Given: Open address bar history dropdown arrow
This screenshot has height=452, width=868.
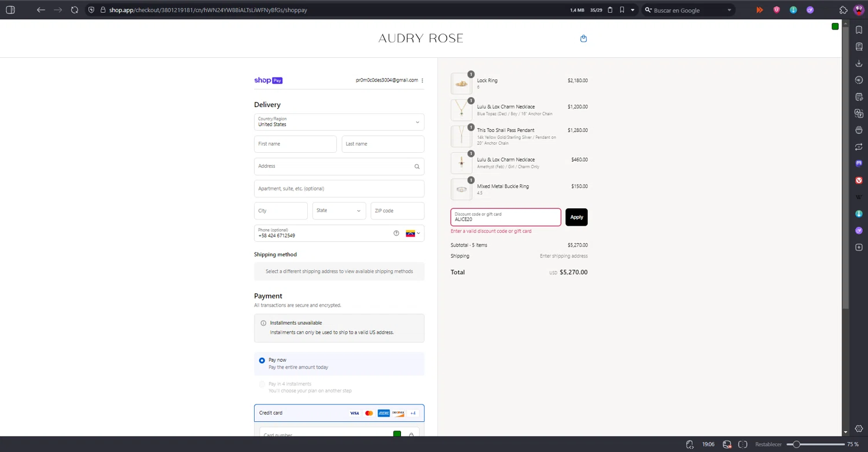Looking at the screenshot, I should (x=632, y=10).
